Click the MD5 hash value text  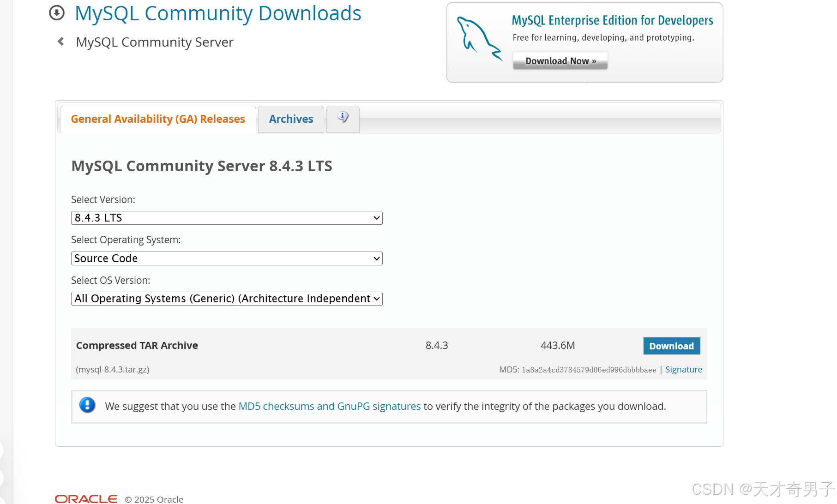[x=589, y=370]
